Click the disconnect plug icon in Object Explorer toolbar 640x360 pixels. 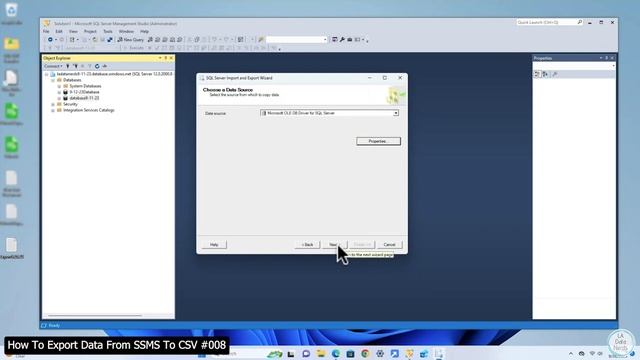coord(76,66)
